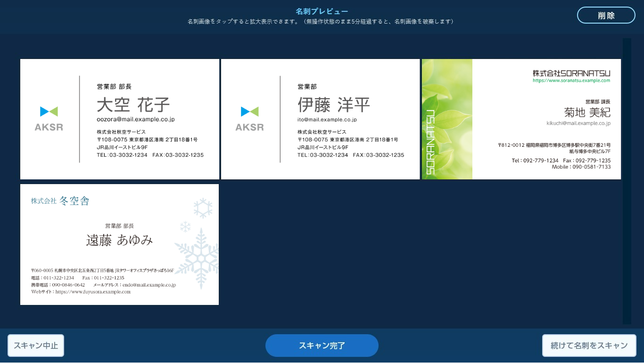Click the www.soranatsu.example.com URL
644x363 pixels.
[x=571, y=81]
